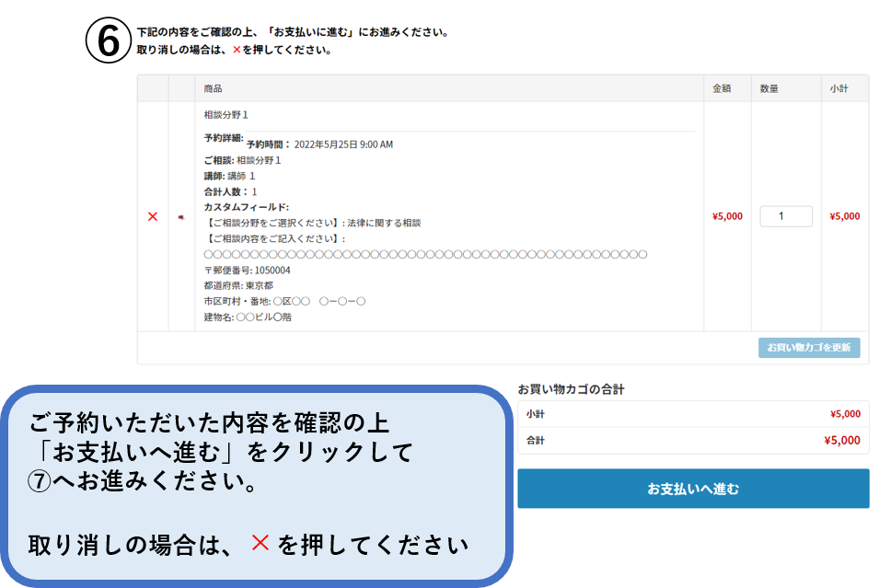Click the 数量 quantity input field
Viewport: 890px width, 588px height.
pos(785,216)
